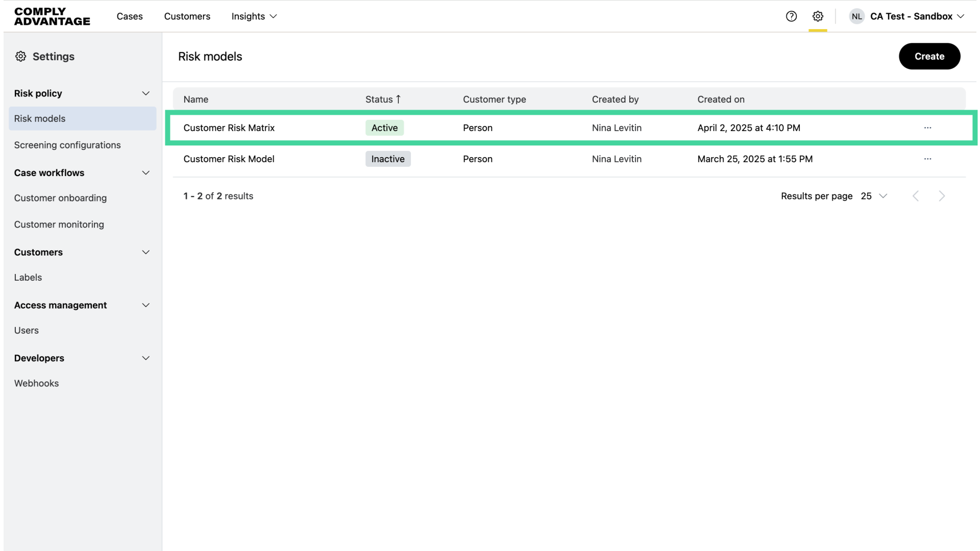Open the Results per page dropdown
The image size is (980, 551).
(x=874, y=196)
